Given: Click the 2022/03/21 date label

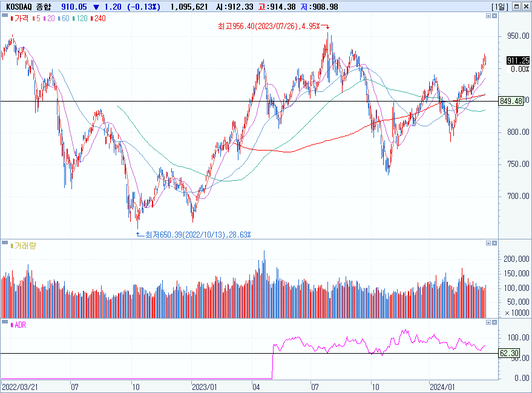Looking at the screenshot, I should tap(20, 387).
